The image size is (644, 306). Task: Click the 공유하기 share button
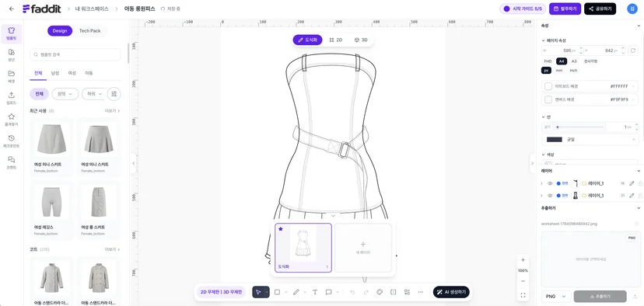[600, 9]
